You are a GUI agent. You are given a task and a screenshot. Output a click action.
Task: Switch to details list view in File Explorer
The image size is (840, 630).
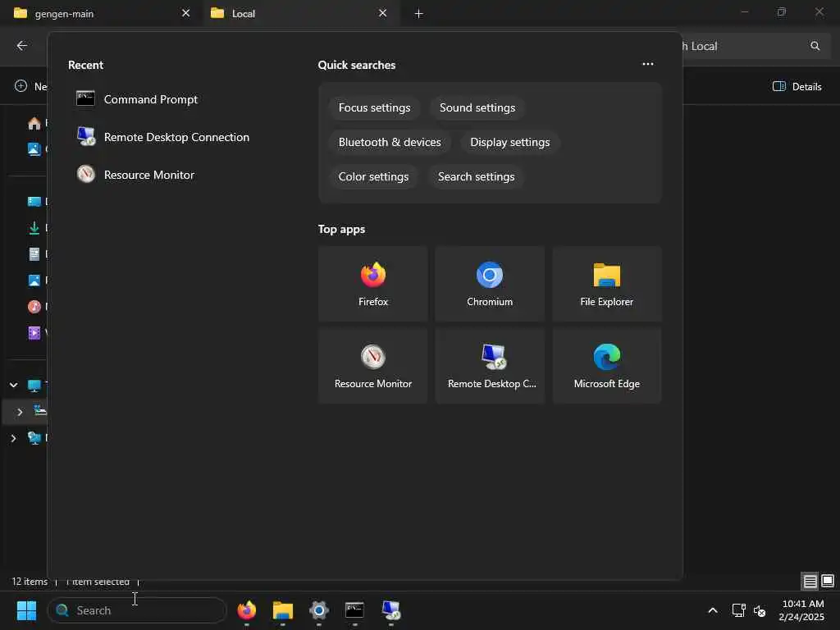[x=810, y=581]
